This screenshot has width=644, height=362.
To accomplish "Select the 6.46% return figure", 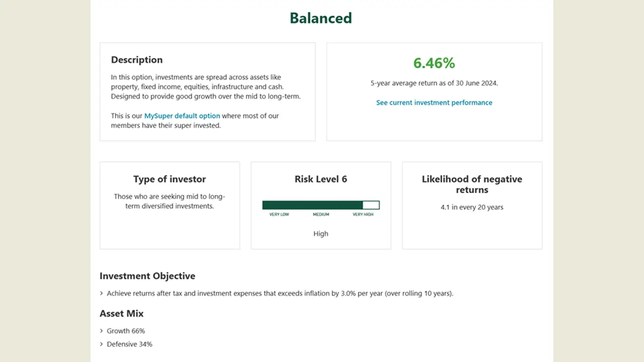I will [x=434, y=63].
